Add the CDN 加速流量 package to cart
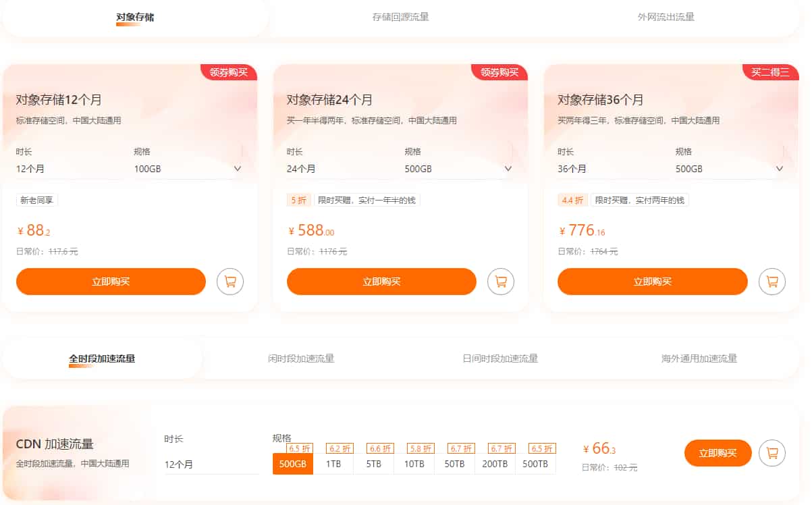The image size is (812, 505). [772, 453]
